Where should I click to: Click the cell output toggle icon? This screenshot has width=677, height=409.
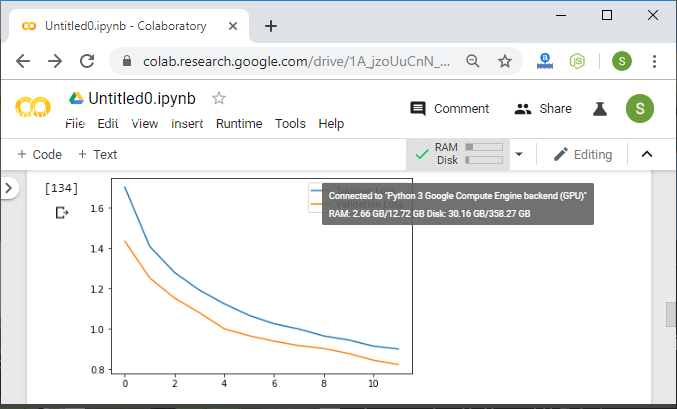62,212
